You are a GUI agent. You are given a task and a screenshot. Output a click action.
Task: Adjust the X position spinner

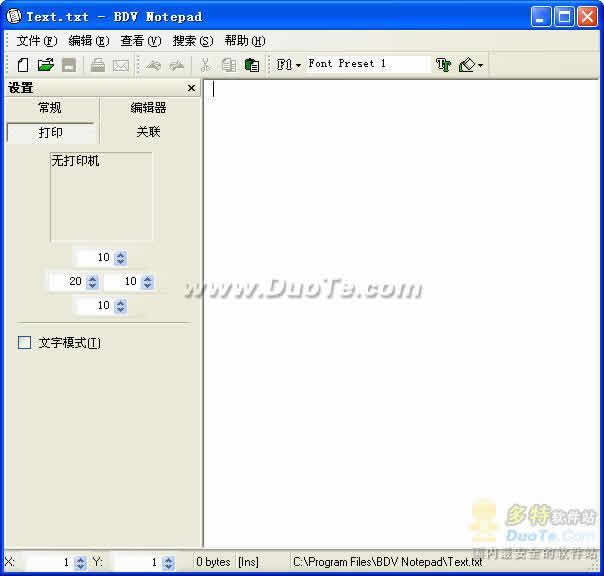pos(80,563)
